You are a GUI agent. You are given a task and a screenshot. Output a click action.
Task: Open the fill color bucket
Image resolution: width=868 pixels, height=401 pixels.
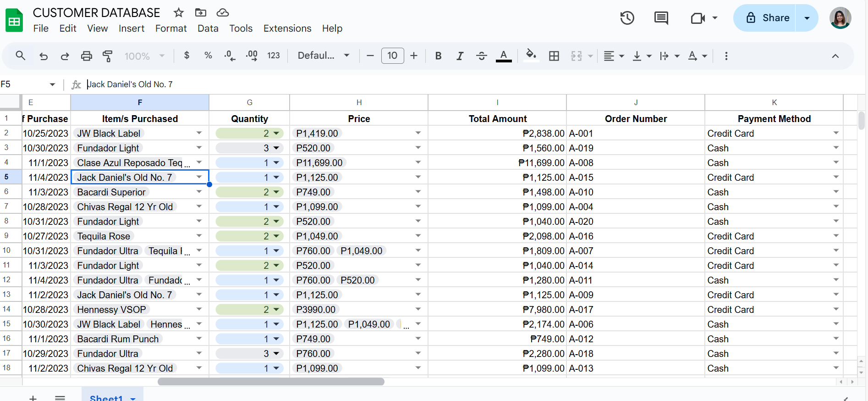[x=531, y=56]
